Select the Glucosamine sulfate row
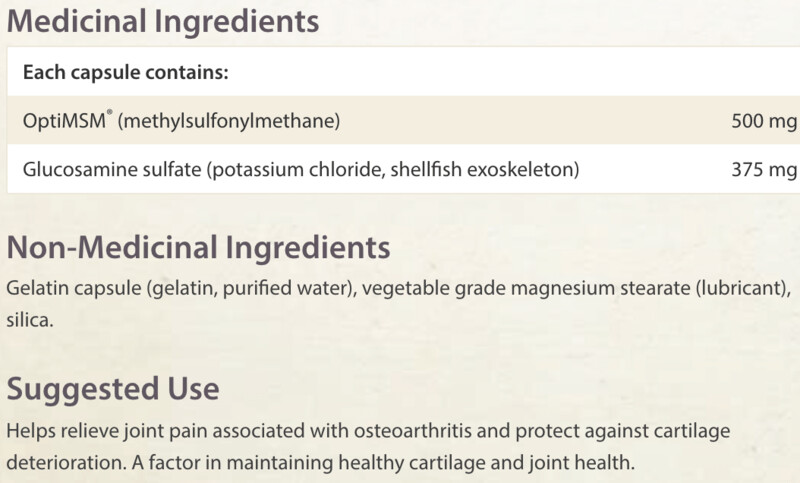The width and height of the screenshot is (800, 483). pos(403,169)
